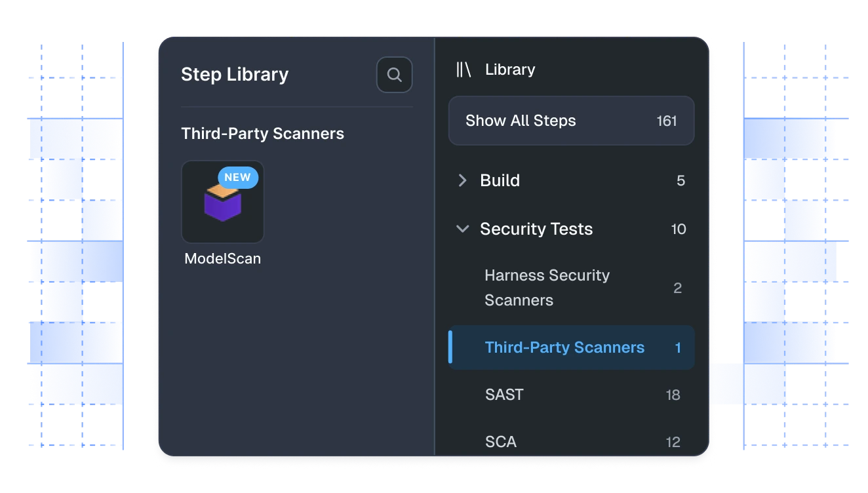868x493 pixels.
Task: Select the Security Tests category
Action: pyautogui.click(x=571, y=229)
